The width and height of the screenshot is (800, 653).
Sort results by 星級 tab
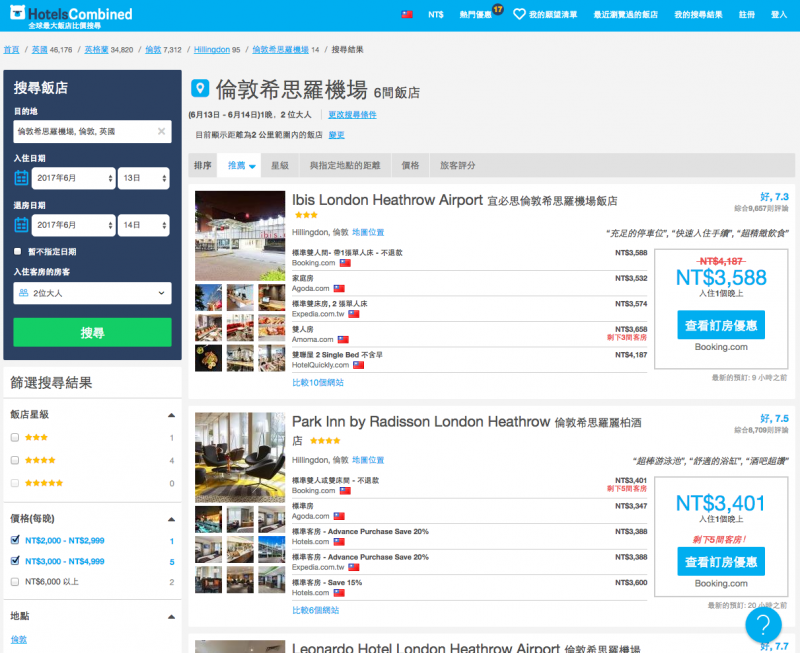280,165
